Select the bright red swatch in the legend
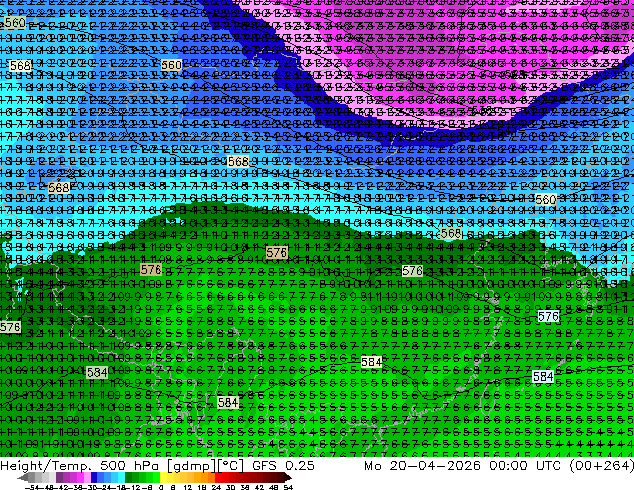Screen dimensions: 634x490 pos(218,477)
